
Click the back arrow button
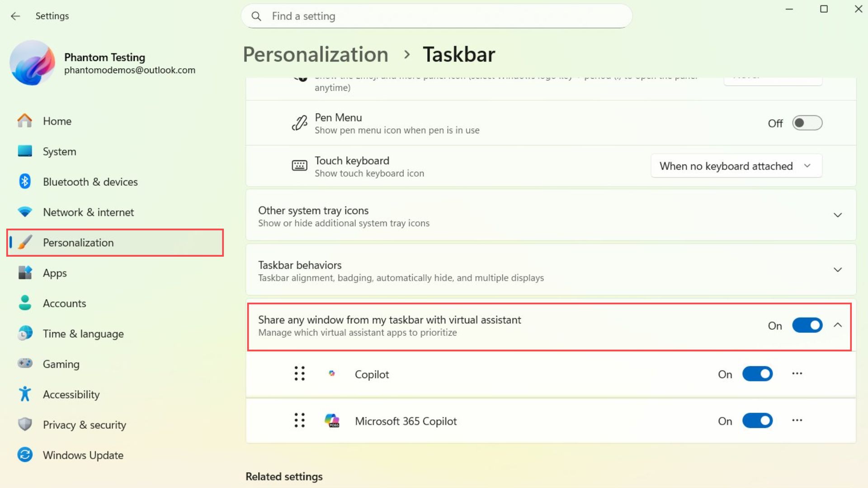[x=16, y=16]
